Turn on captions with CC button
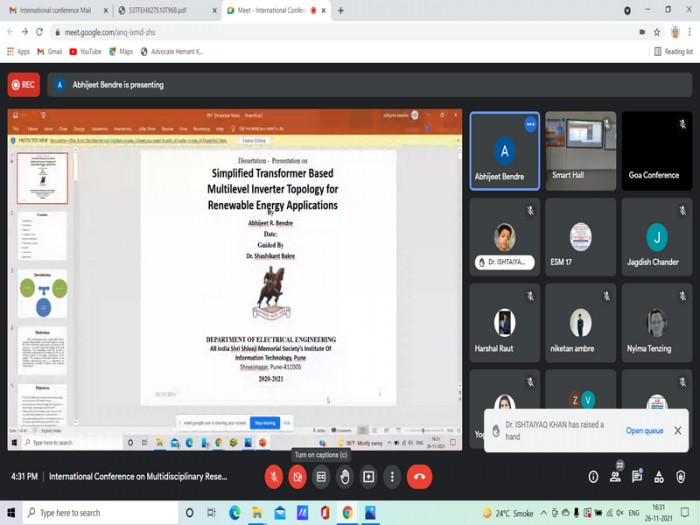 point(321,477)
